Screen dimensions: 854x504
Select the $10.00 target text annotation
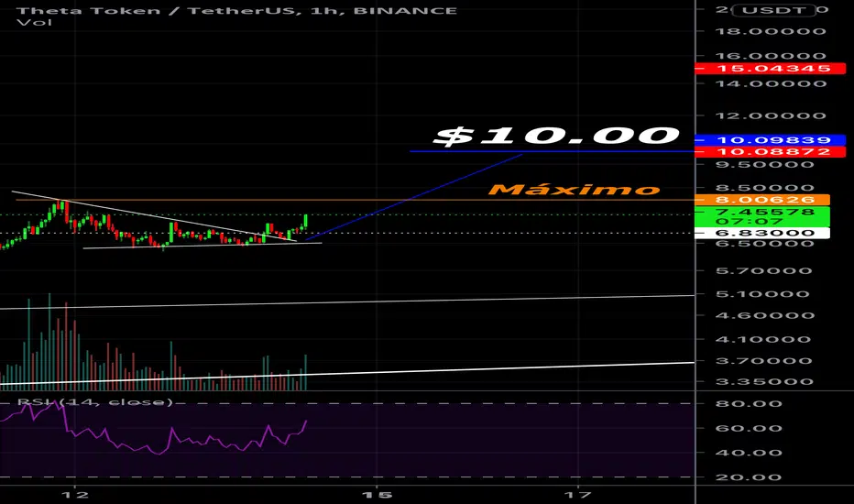pyautogui.click(x=556, y=136)
